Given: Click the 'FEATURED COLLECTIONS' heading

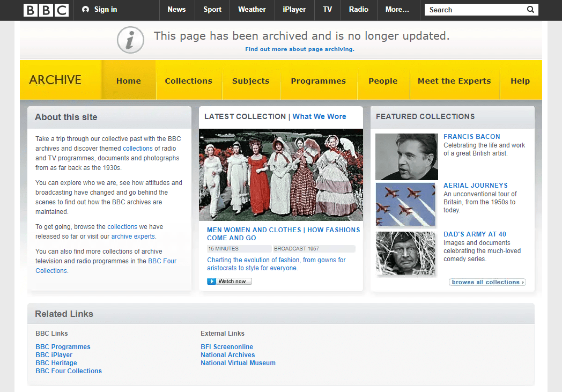Looking at the screenshot, I should (x=425, y=116).
